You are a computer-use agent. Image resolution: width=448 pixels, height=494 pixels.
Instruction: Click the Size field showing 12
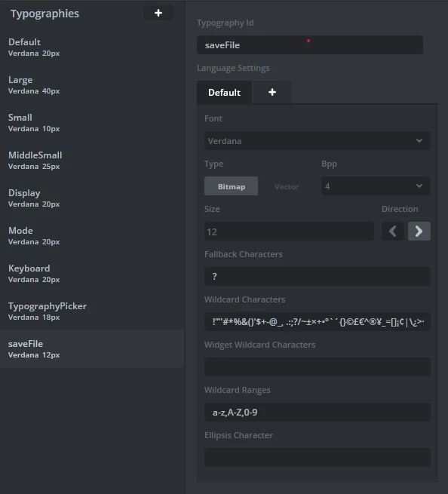(x=289, y=232)
